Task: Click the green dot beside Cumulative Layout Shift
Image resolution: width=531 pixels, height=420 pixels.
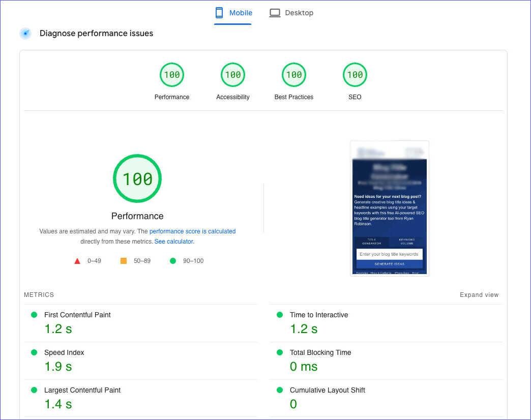Action: [279, 389]
